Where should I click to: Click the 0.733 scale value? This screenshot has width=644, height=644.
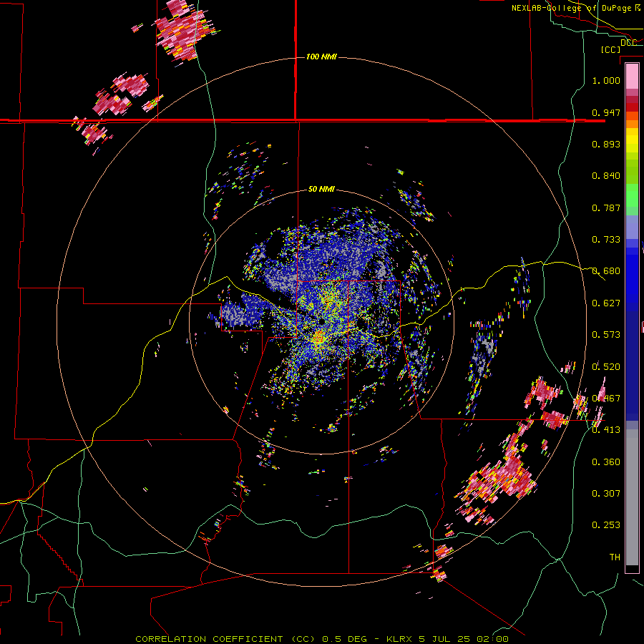click(606, 240)
